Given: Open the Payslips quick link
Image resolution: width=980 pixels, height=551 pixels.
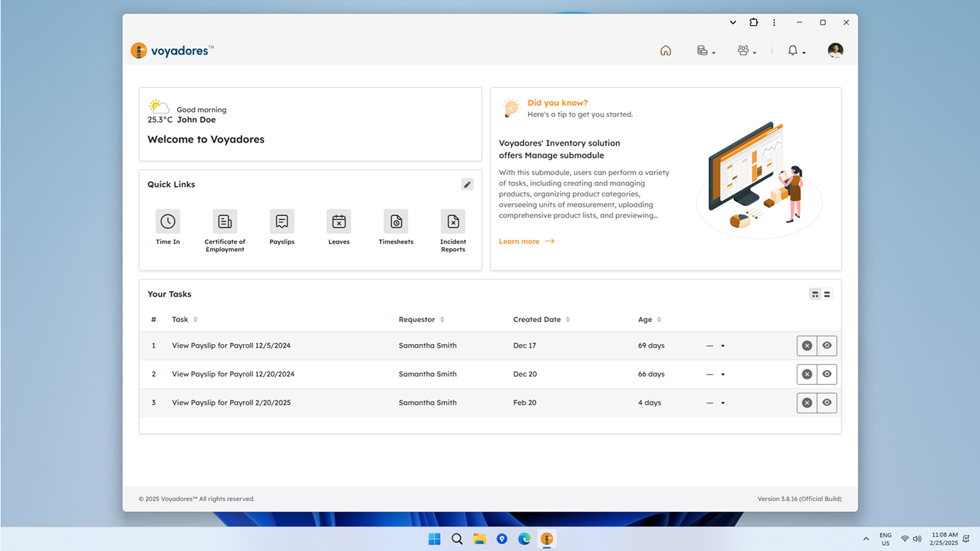Looking at the screenshot, I should pyautogui.click(x=282, y=227).
